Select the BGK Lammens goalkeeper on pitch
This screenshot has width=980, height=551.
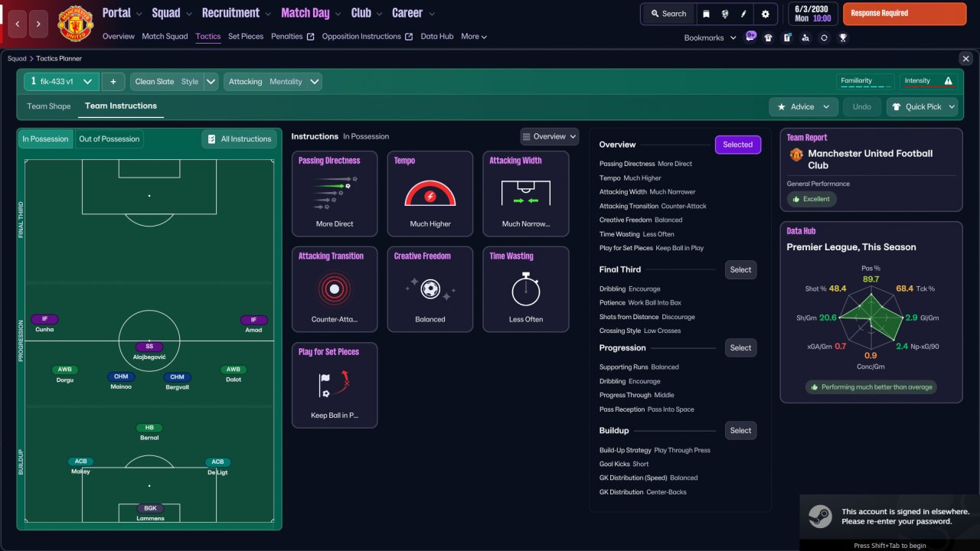(149, 513)
